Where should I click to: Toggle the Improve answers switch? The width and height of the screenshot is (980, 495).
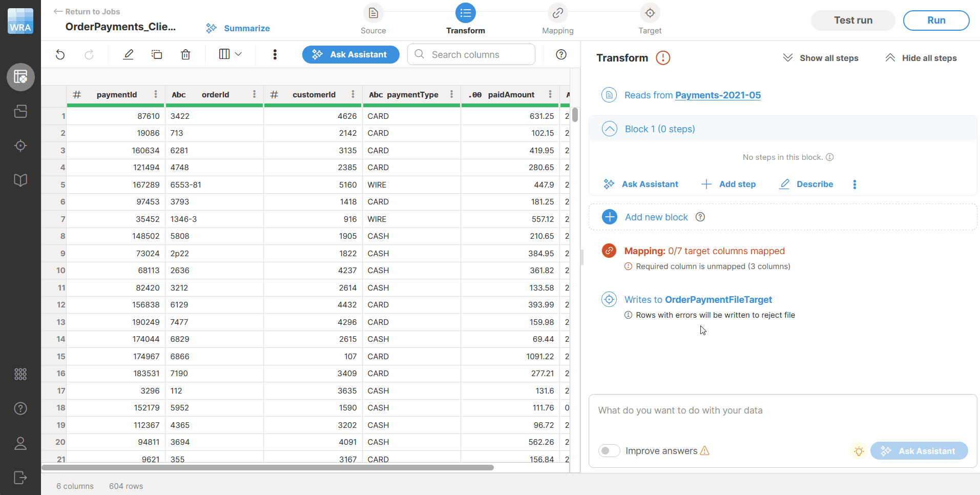click(x=609, y=451)
